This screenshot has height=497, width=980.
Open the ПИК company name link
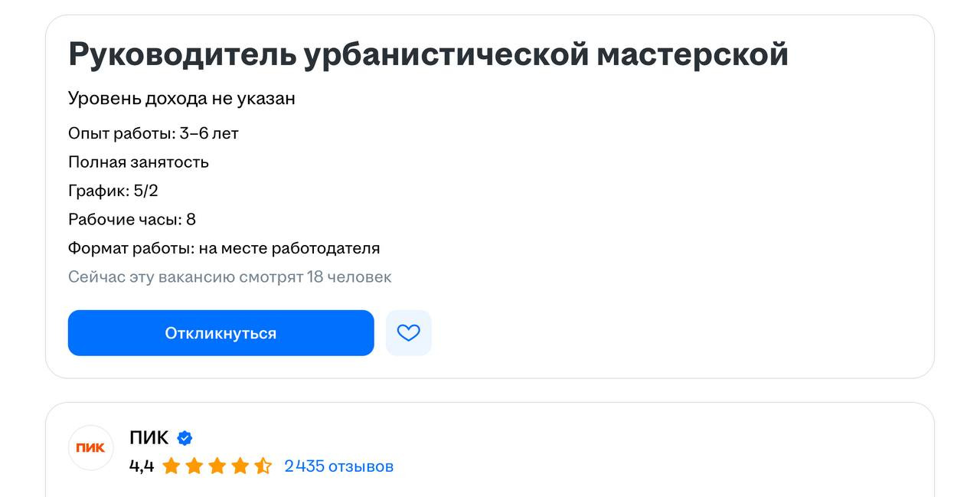tap(149, 438)
